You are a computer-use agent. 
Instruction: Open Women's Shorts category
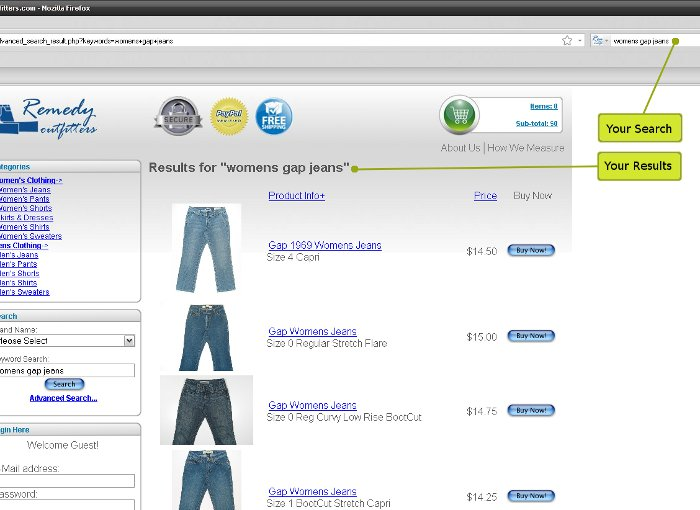point(25,209)
